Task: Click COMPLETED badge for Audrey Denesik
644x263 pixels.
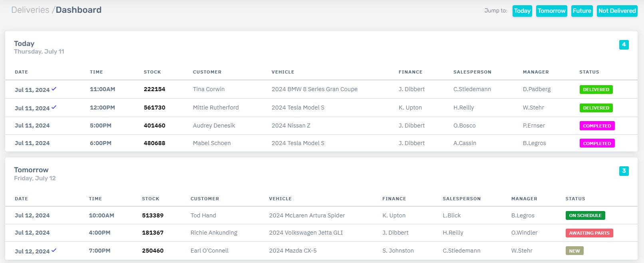Action: tap(597, 126)
